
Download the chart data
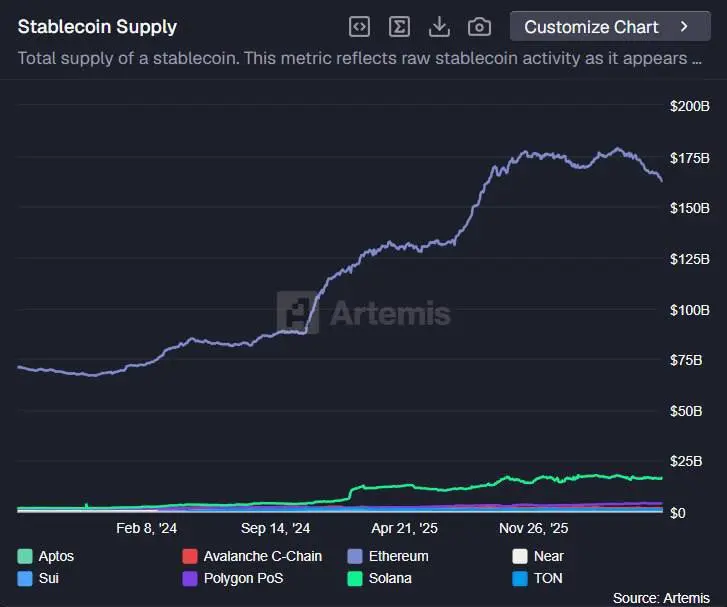click(x=439, y=27)
